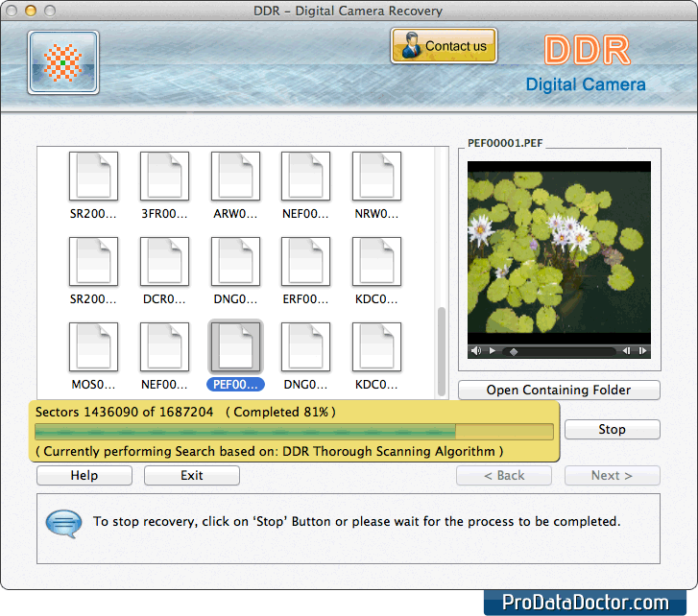Minimize the window with yellow button
Image resolution: width=698 pixels, height=616 pixels.
point(31,11)
